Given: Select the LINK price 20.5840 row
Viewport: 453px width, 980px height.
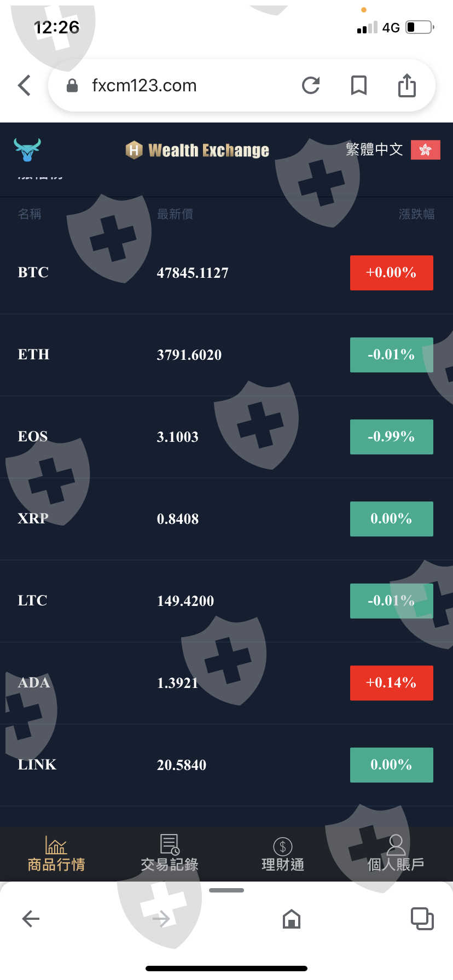Looking at the screenshot, I should [x=182, y=765].
